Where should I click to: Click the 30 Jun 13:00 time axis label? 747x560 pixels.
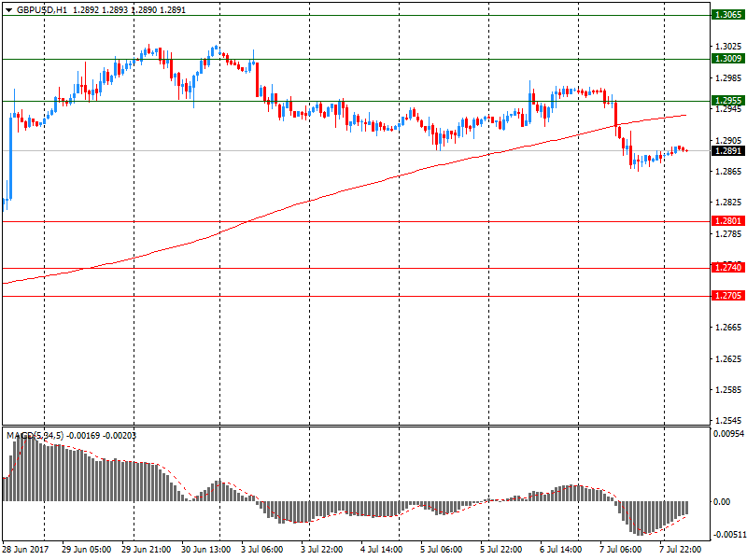[x=205, y=550]
